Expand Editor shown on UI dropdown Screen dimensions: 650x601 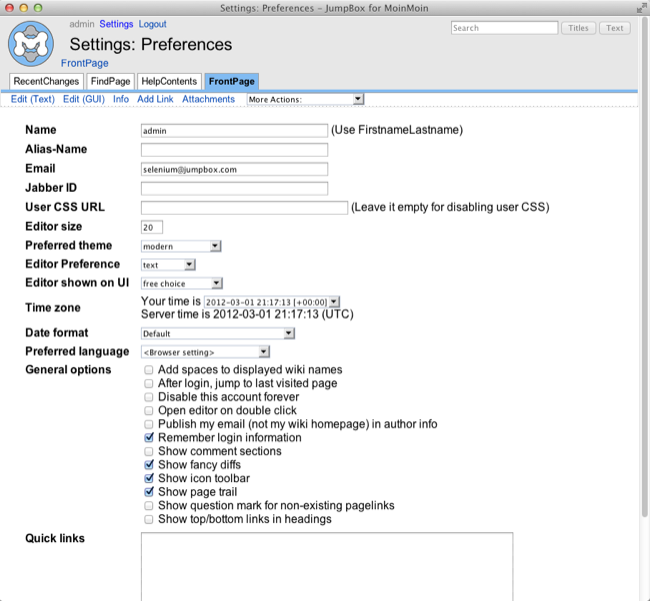(182, 284)
